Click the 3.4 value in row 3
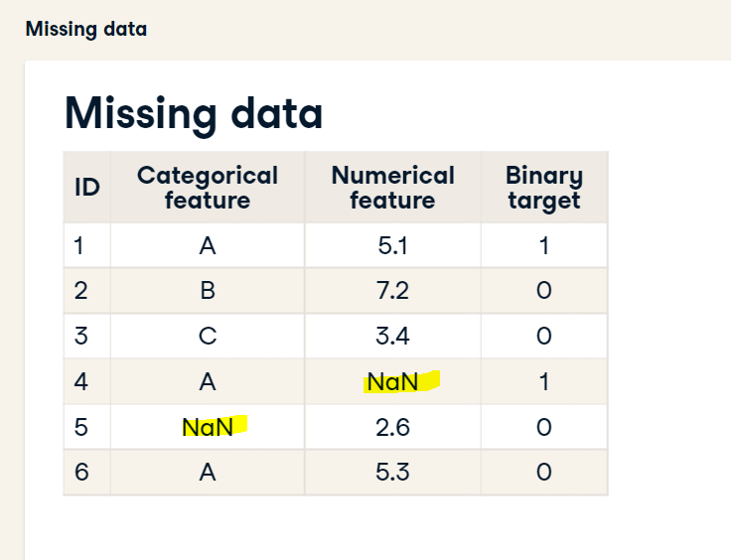The width and height of the screenshot is (731, 560). pyautogui.click(x=392, y=336)
